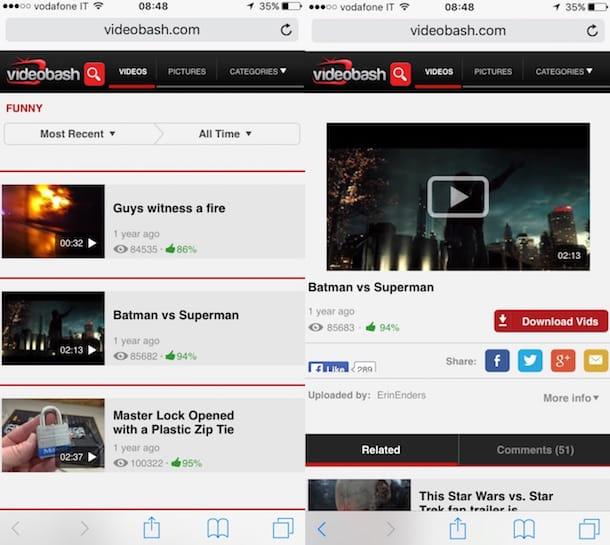Screen dimensions: 610x545
Task: Expand Categories menu on left screen
Action: [x=258, y=72]
